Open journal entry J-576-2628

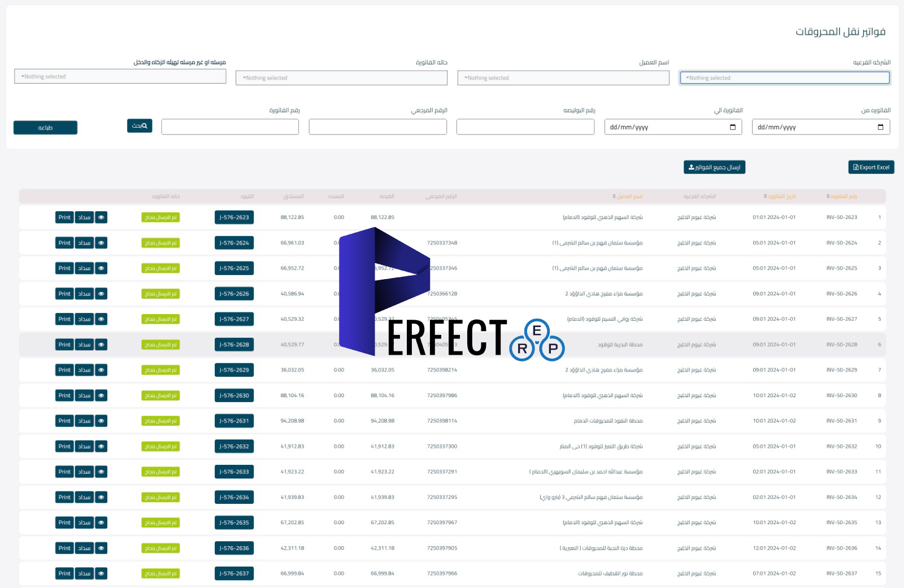coord(234,345)
